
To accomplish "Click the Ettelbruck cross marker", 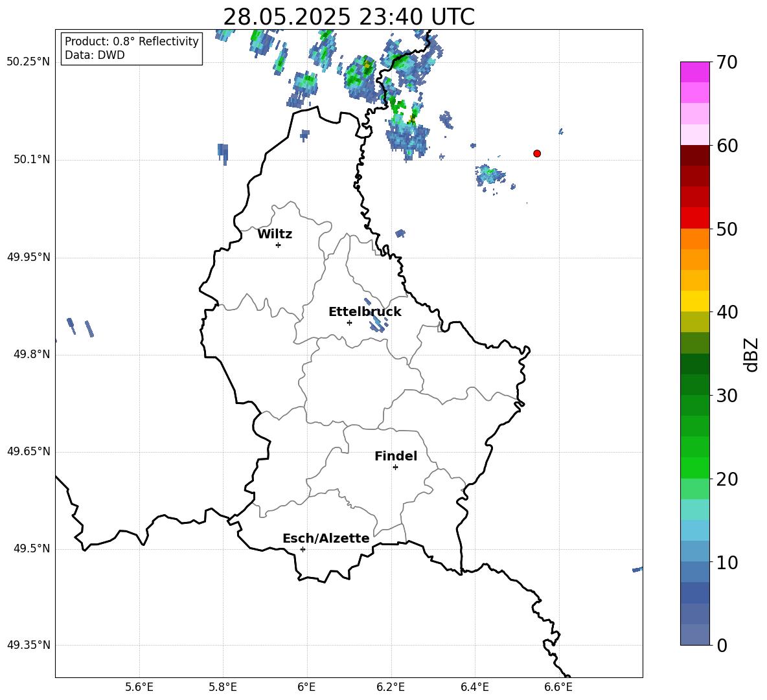I will click(x=349, y=322).
